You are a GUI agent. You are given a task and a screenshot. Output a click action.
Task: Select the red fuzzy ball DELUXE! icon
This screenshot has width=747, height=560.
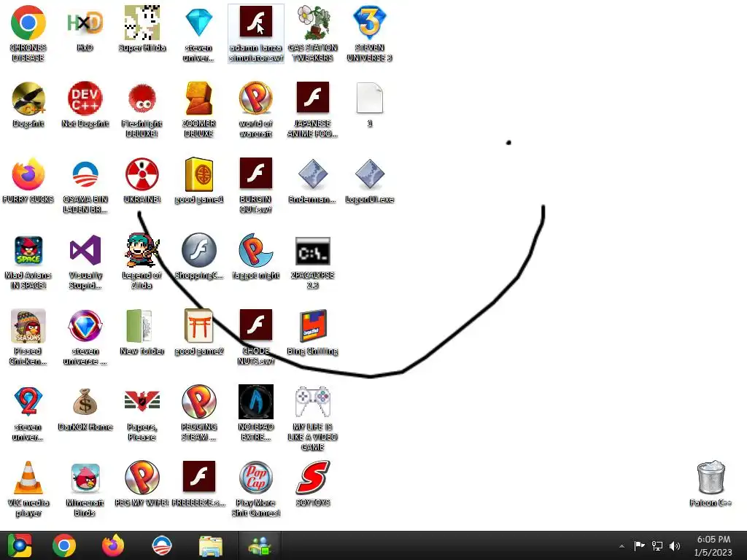pyautogui.click(x=142, y=98)
